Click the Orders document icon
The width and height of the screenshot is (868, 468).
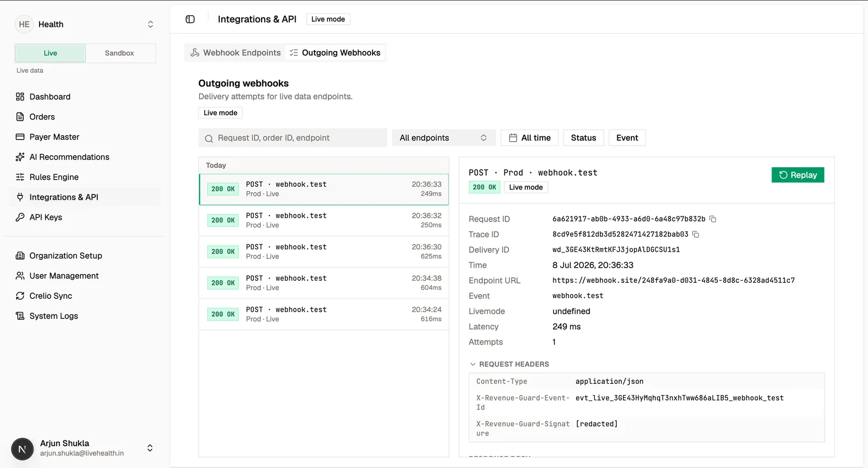[x=20, y=117]
